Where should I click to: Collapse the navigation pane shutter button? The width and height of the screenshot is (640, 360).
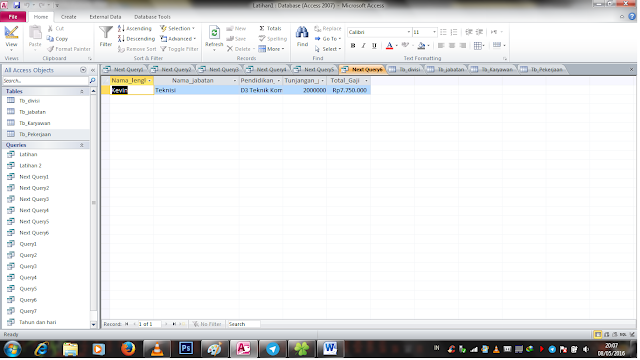pos(93,70)
